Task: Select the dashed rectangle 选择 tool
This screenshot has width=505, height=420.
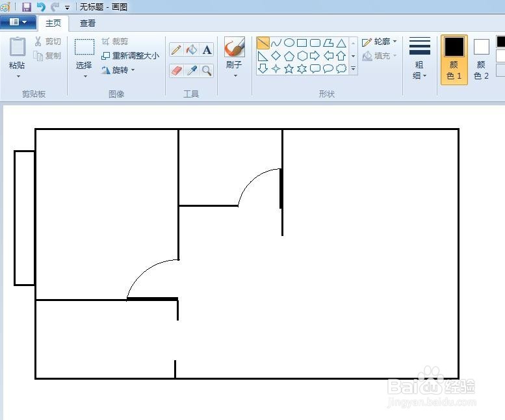Action: [84, 47]
